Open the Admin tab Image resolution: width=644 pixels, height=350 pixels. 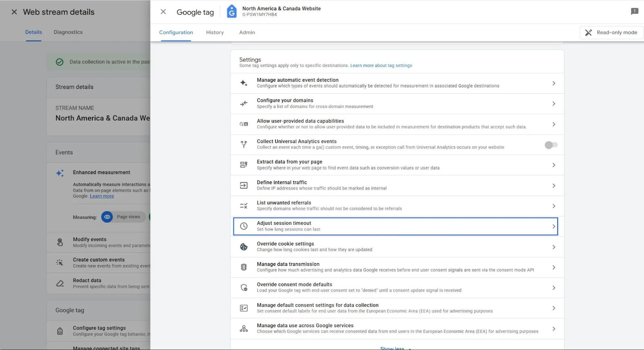point(247,33)
